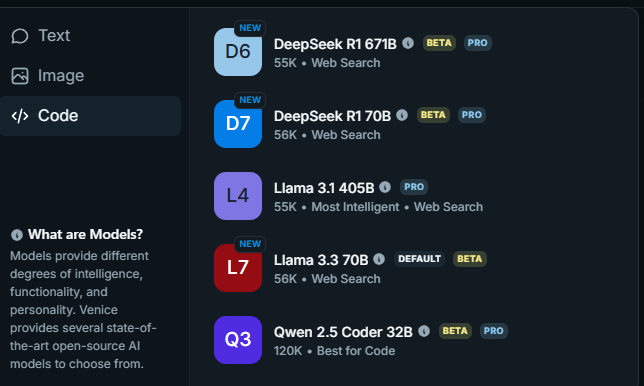Click PRO badge on DeepSeek R1 671B
644x386 pixels.
477,43
